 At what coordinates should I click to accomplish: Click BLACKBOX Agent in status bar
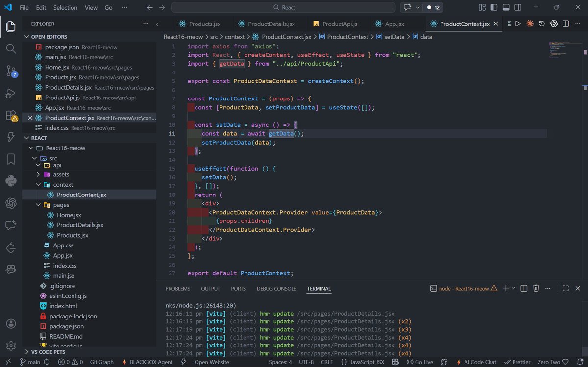pos(147,362)
